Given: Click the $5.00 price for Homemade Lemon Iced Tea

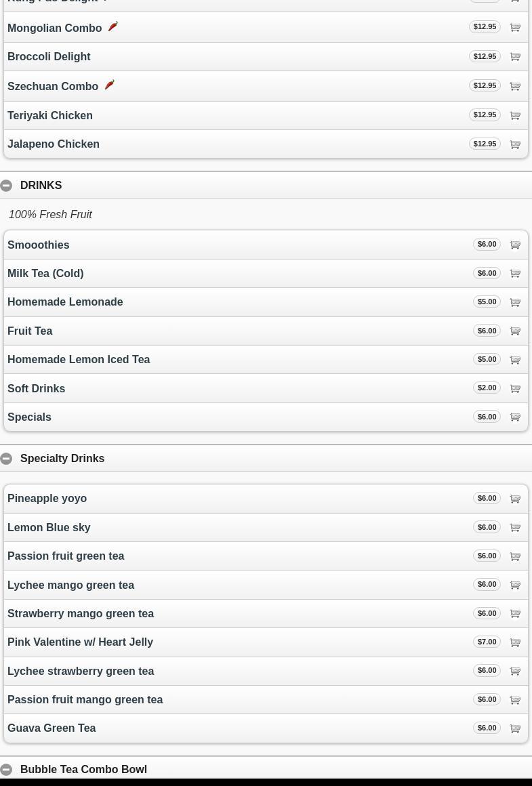Looking at the screenshot, I should (487, 359).
